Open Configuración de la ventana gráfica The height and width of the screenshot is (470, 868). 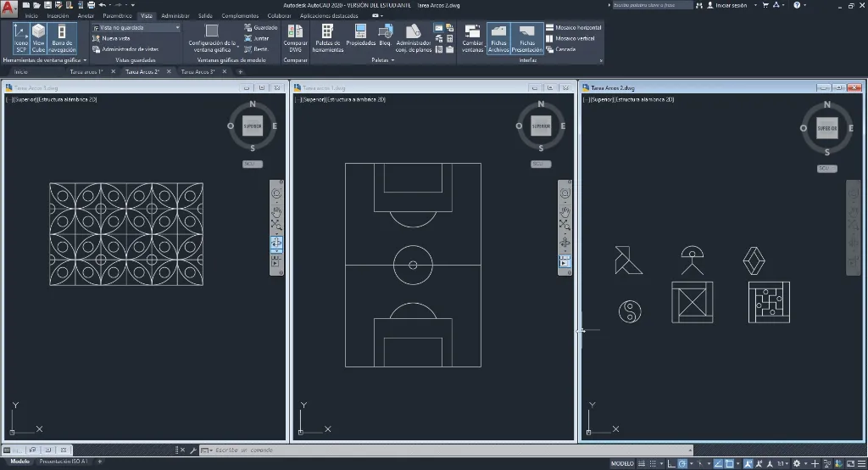212,38
